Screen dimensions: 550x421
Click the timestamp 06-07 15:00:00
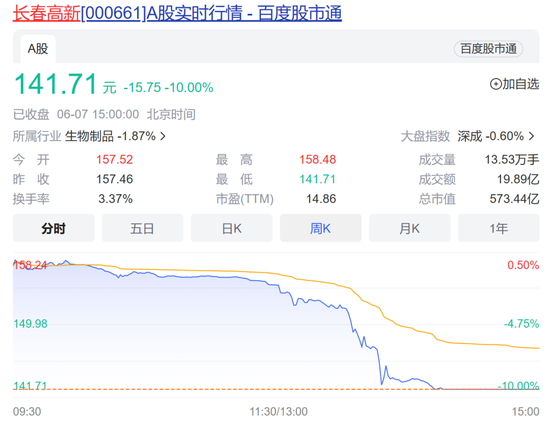click(98, 114)
